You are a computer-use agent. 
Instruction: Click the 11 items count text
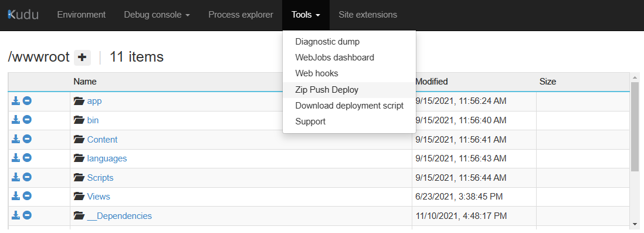tap(136, 57)
